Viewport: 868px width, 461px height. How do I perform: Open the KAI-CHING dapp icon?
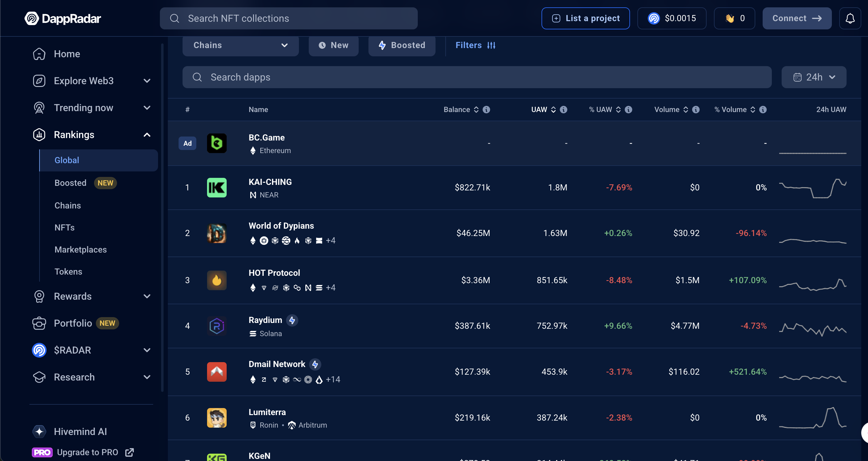coord(217,188)
